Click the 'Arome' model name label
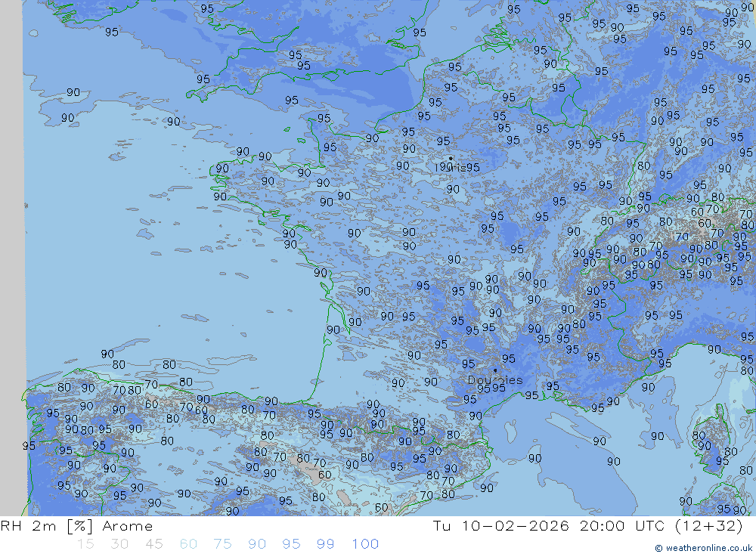The image size is (756, 554). click(x=127, y=526)
